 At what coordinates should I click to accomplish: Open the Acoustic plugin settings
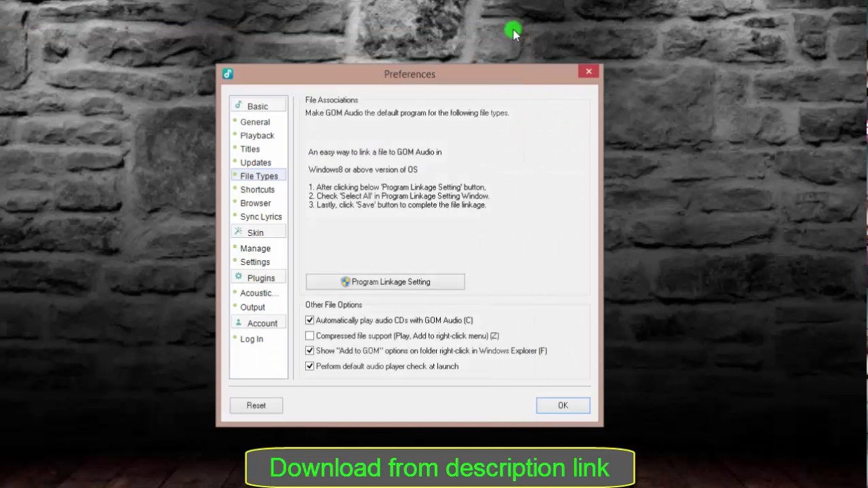[x=259, y=293]
